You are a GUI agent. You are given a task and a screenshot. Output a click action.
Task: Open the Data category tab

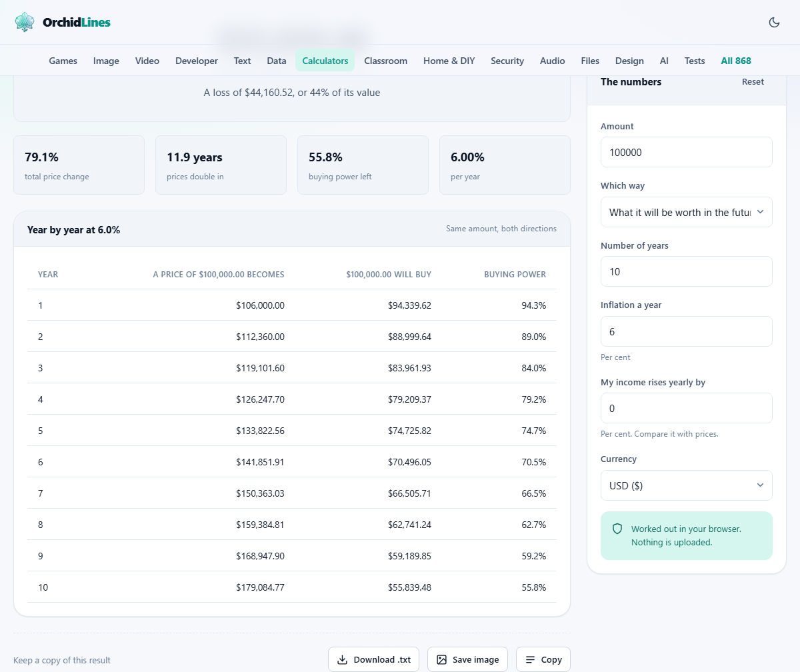(x=277, y=61)
